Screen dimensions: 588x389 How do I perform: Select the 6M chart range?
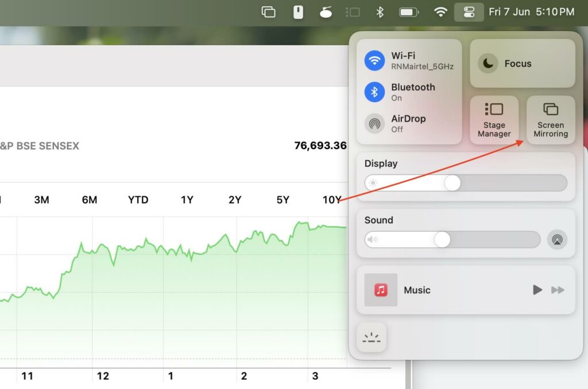tap(90, 200)
